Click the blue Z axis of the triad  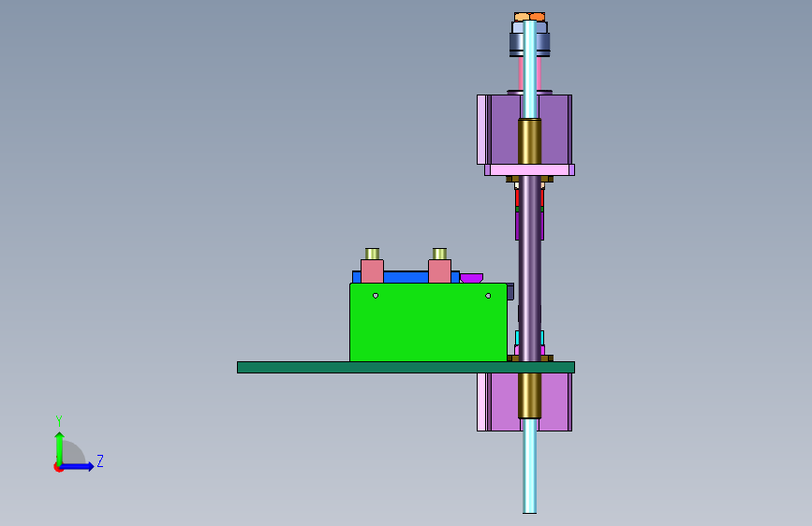pyautogui.click(x=78, y=466)
